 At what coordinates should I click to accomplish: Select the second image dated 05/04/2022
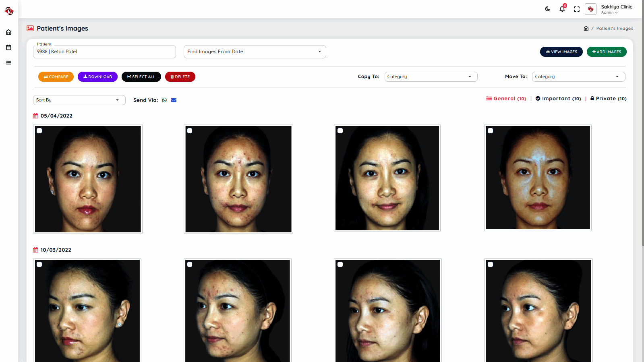click(190, 131)
